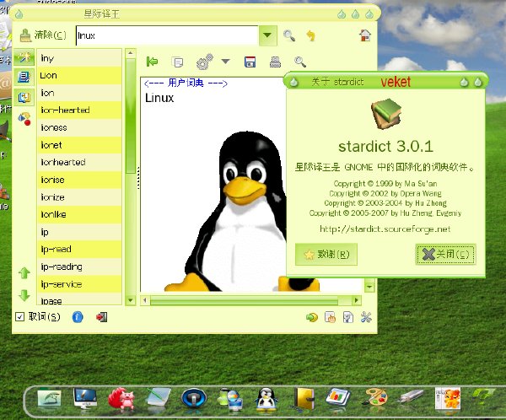Click the document checklist icon at bottom right

348,317
